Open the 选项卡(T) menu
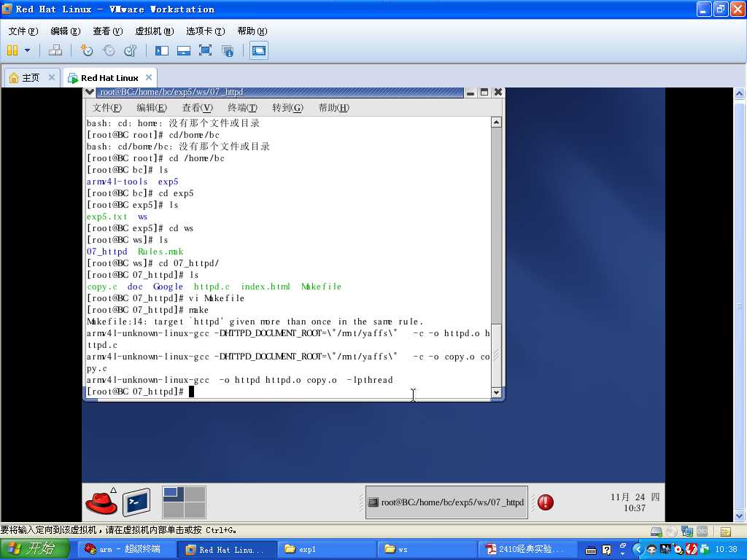 205,31
